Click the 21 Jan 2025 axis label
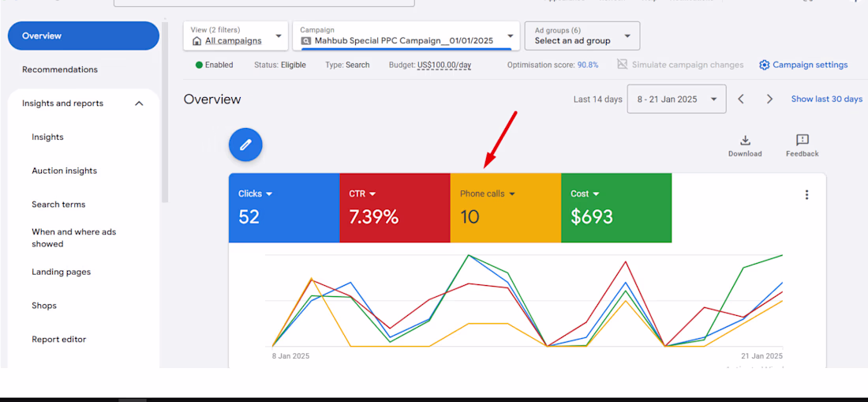Screen dimensions: 868x402 pos(761,356)
